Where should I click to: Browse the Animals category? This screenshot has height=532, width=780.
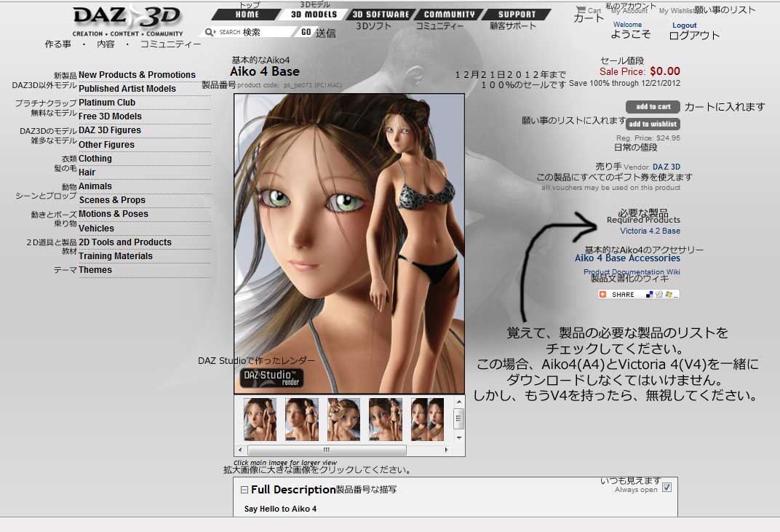[95, 186]
